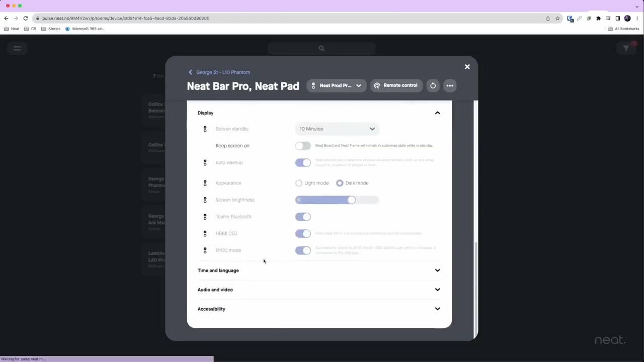Click the profile icon beside HDMI CEC

point(205,234)
